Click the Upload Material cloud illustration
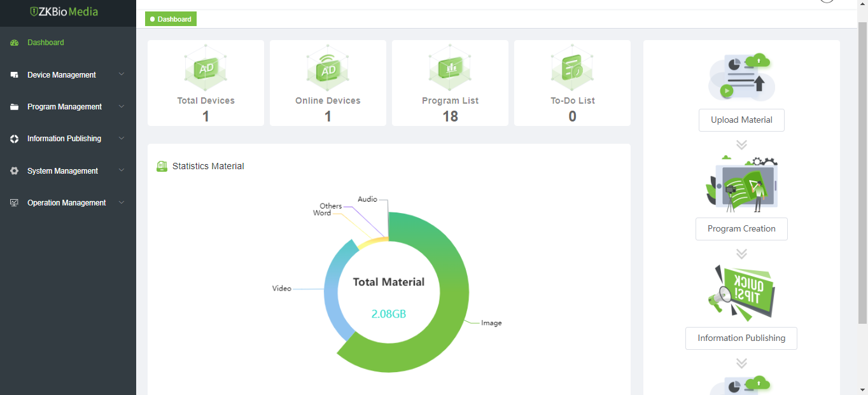 coord(741,77)
